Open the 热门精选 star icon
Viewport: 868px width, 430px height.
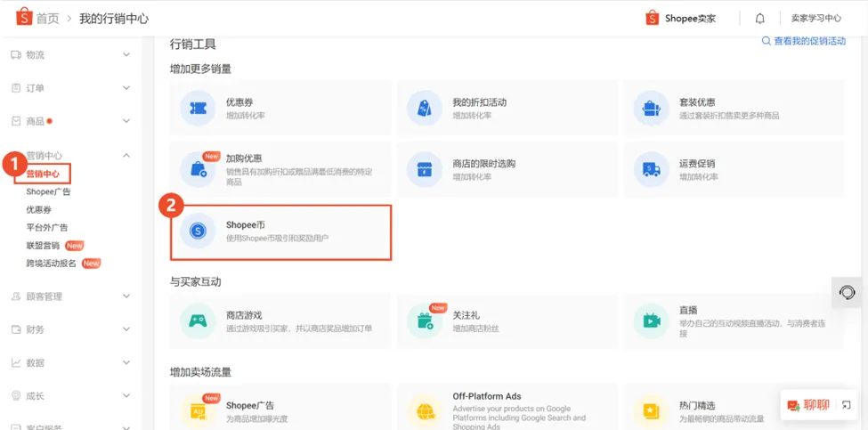(651, 411)
